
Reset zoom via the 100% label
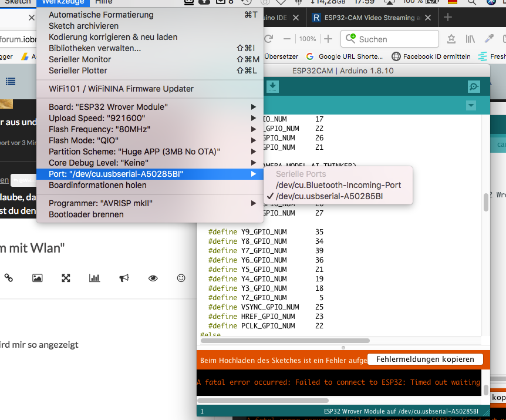[x=307, y=39]
